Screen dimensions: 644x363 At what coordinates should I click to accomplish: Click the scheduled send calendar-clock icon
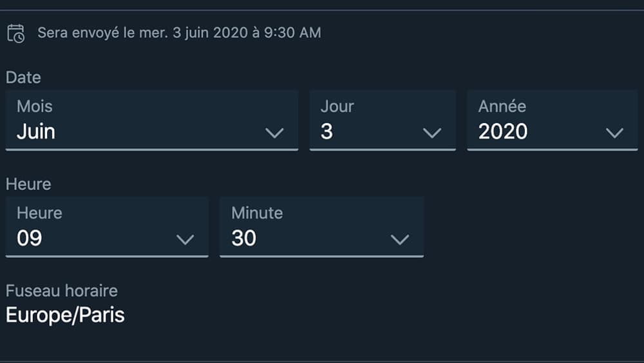point(15,33)
